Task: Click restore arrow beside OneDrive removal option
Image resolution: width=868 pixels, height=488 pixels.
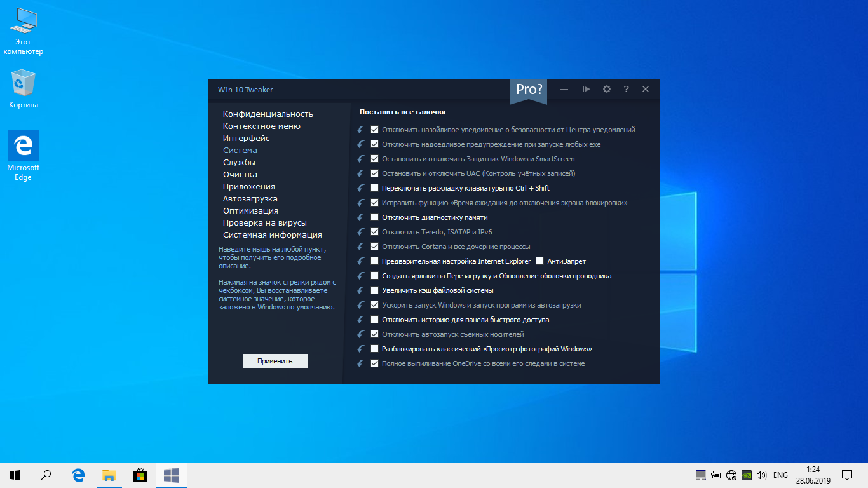Action: [361, 363]
